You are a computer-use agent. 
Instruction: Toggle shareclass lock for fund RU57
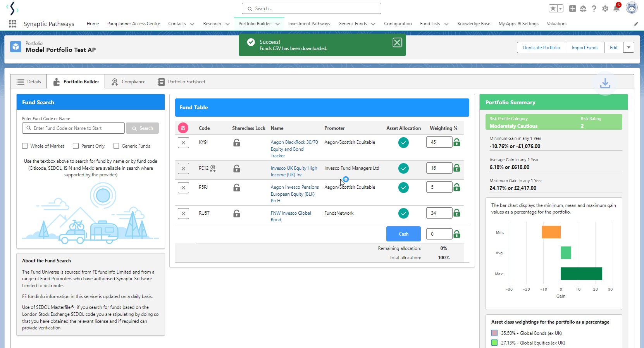click(x=236, y=214)
